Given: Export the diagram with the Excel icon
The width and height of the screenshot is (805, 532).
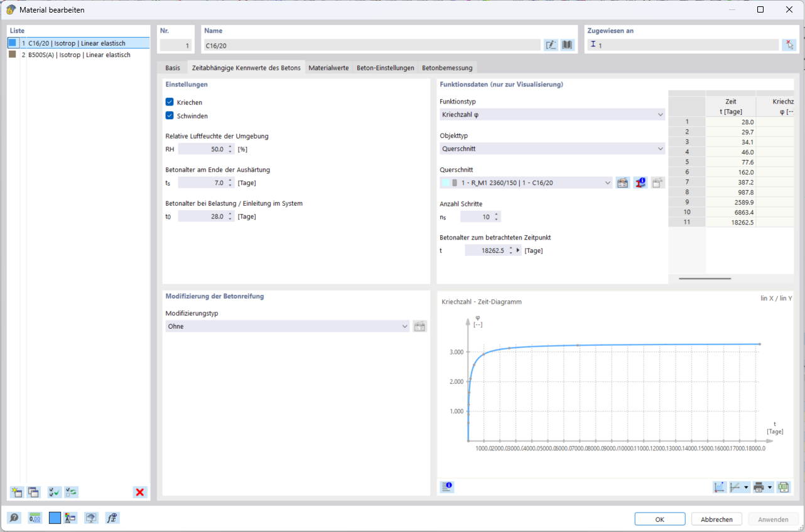Looking at the screenshot, I should click(x=783, y=487).
